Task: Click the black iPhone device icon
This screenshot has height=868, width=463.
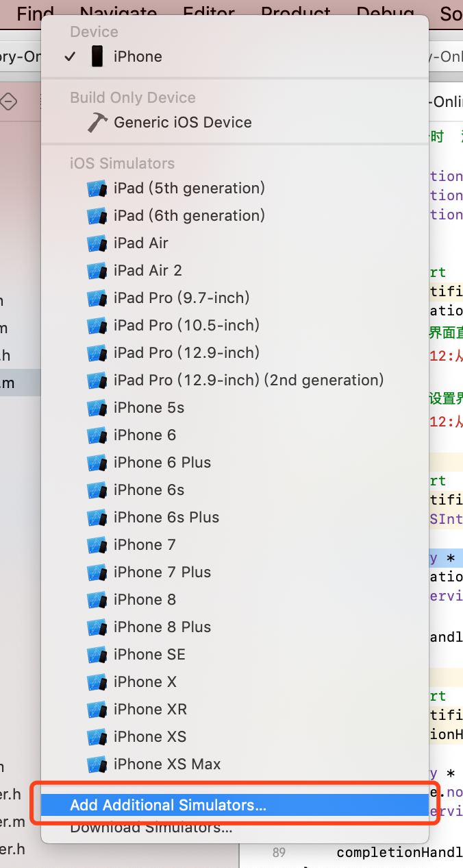Action: pyautogui.click(x=97, y=56)
